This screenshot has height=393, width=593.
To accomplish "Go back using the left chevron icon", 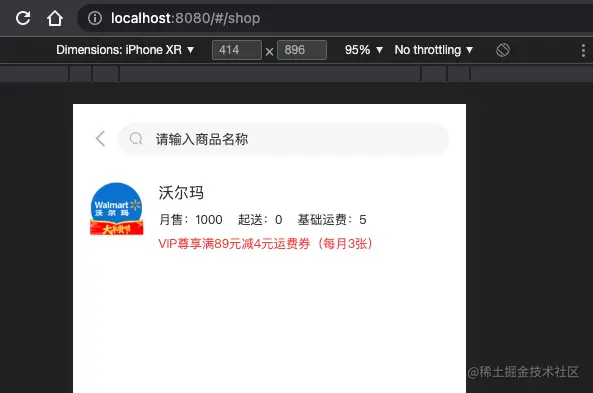I will click(x=100, y=139).
